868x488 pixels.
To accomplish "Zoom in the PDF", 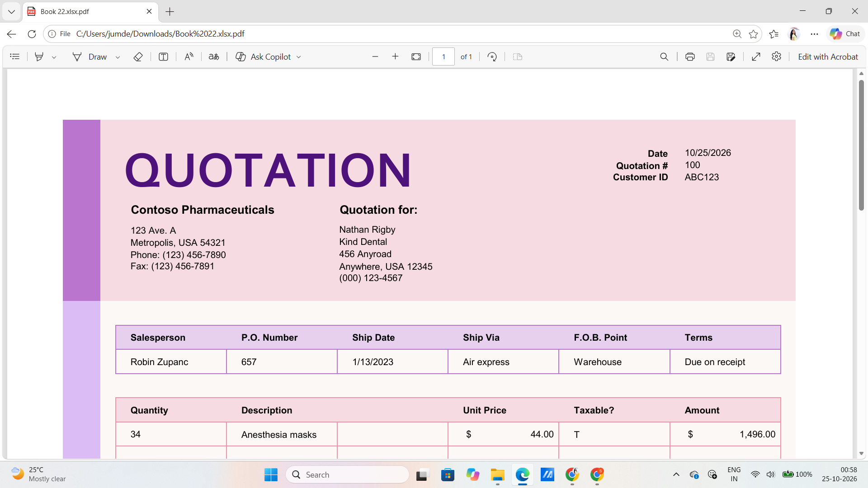I will click(395, 56).
